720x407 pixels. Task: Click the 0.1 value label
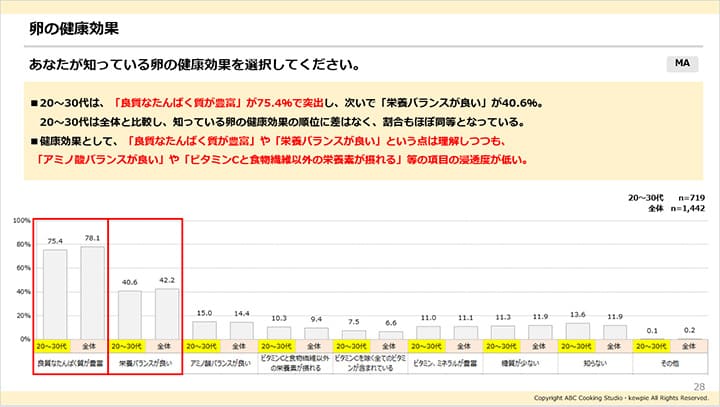[652, 330]
